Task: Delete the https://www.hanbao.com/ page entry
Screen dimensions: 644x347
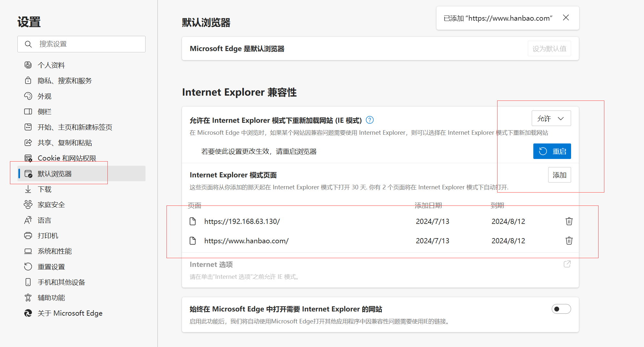Action: point(569,241)
